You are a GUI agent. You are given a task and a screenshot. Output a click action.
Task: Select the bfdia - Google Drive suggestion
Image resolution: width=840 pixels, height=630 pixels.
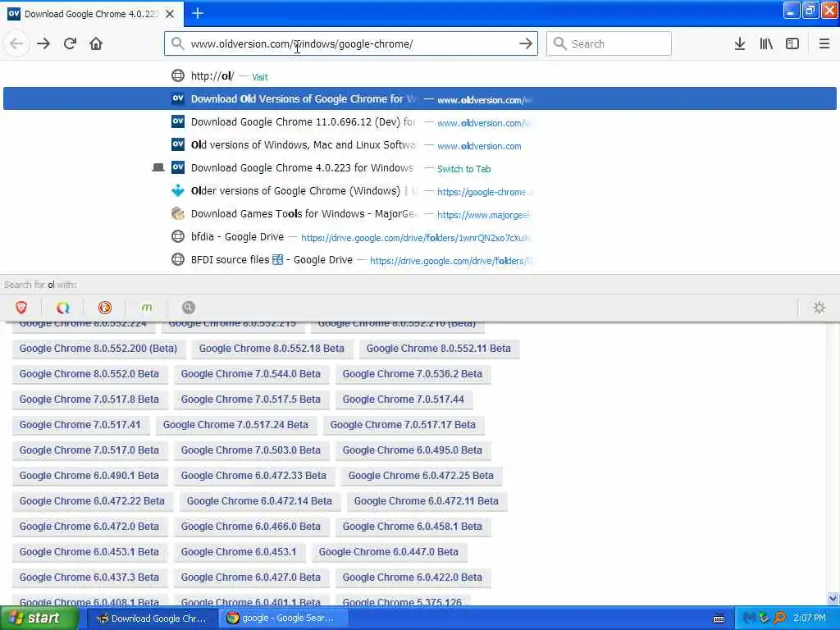pyautogui.click(x=420, y=237)
